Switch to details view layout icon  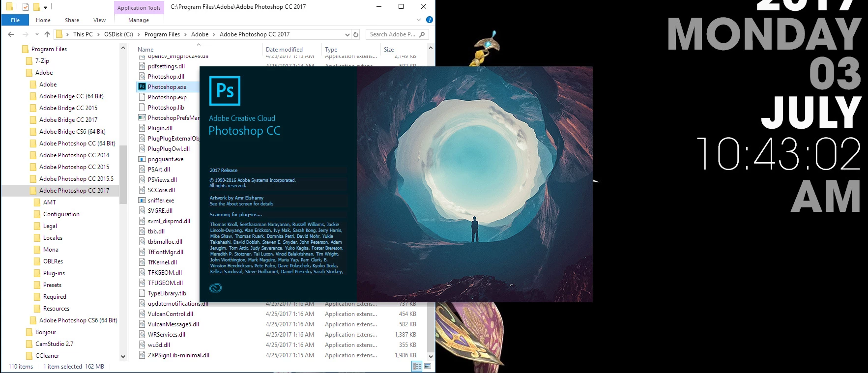click(x=417, y=366)
